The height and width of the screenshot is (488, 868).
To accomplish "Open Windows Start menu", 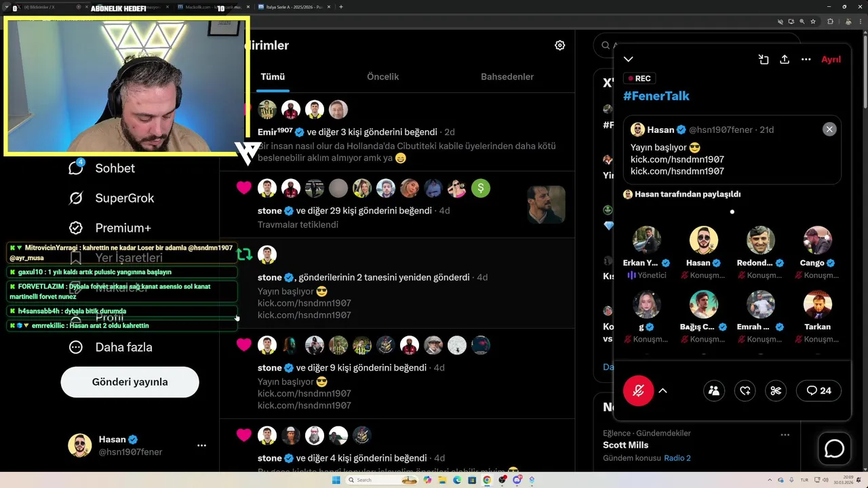I will click(x=336, y=480).
